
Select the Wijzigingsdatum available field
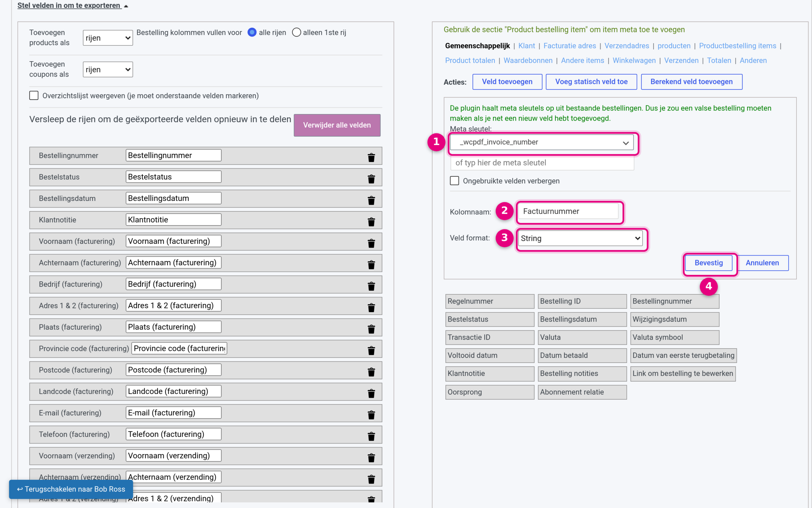675,319
